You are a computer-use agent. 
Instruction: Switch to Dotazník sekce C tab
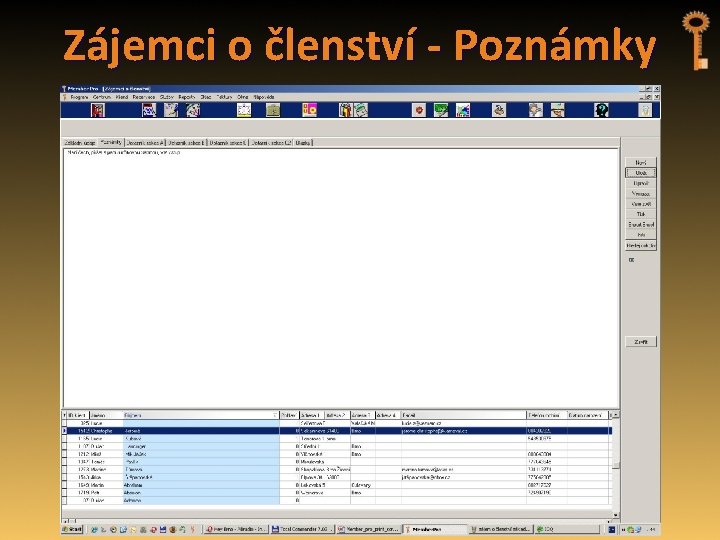(x=228, y=143)
